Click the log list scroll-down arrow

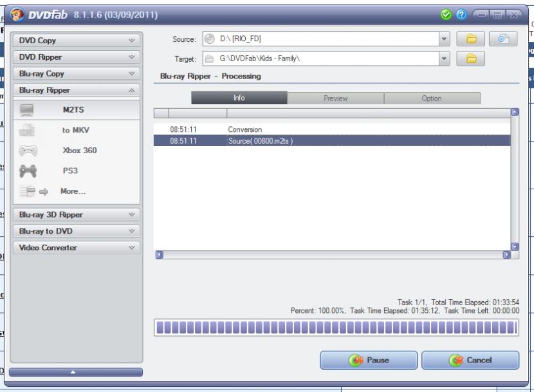pos(515,247)
